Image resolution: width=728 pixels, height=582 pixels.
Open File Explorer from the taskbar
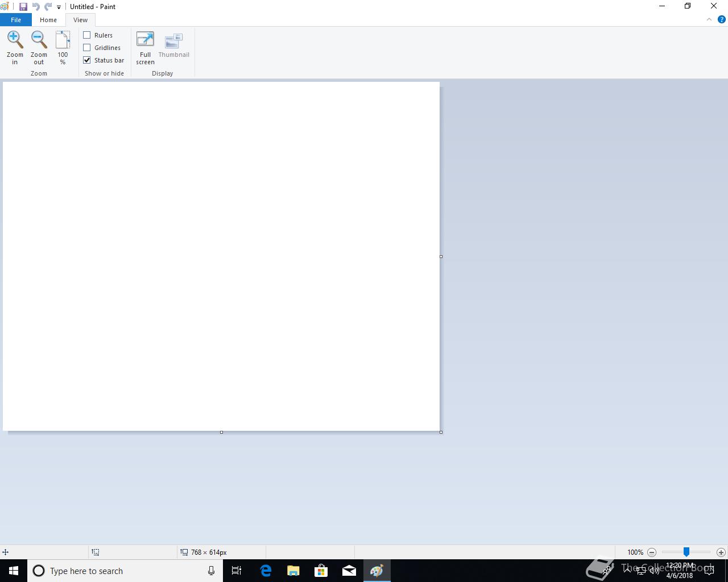click(x=293, y=571)
